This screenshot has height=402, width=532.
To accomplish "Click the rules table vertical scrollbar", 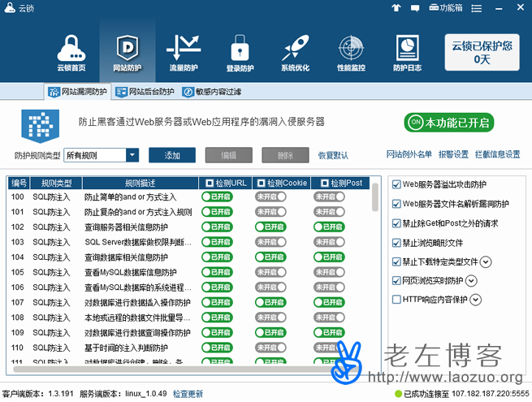I will (x=375, y=197).
